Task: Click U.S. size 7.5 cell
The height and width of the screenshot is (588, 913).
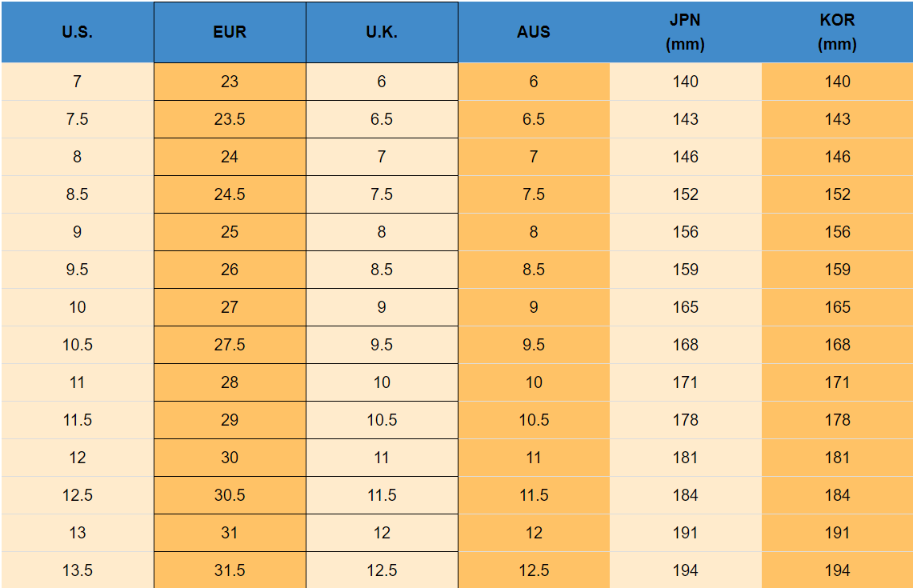Action: point(77,119)
